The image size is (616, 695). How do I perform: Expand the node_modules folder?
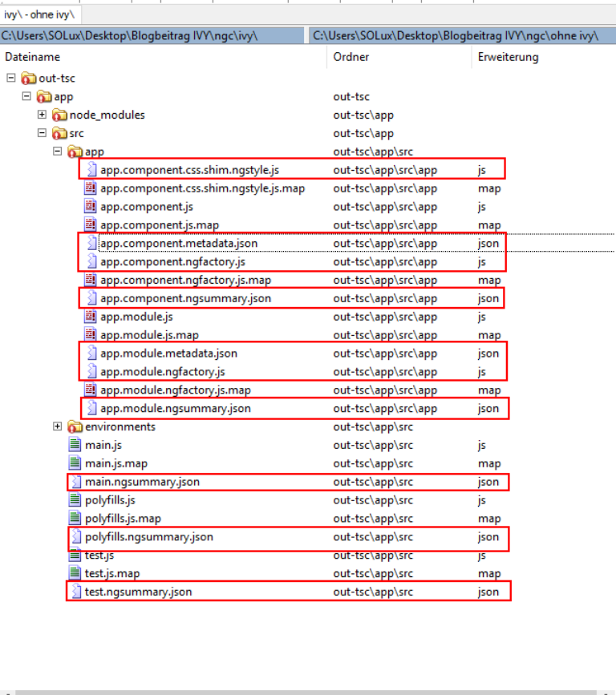pyautogui.click(x=43, y=115)
